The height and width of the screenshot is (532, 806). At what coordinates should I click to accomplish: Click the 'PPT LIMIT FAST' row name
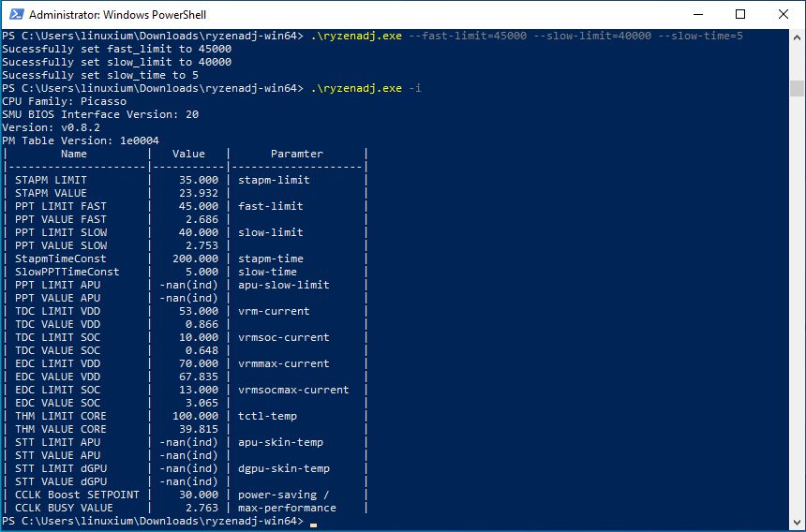tap(61, 206)
